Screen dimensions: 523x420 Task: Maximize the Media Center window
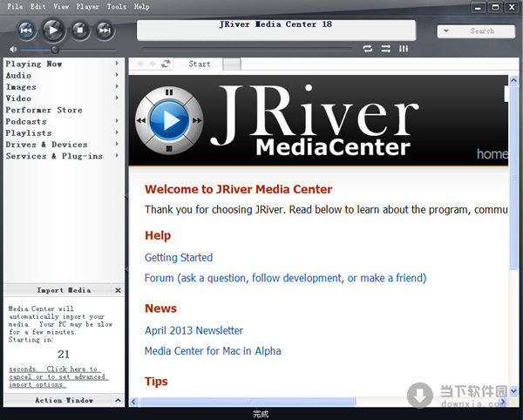click(x=495, y=7)
